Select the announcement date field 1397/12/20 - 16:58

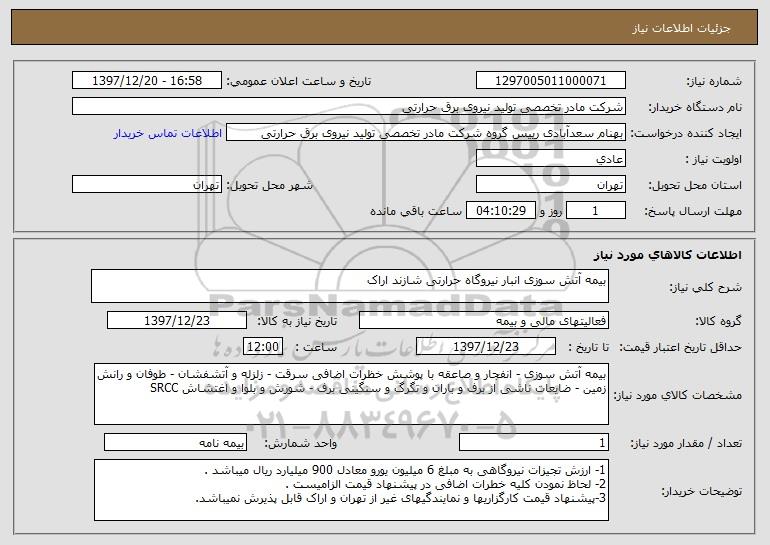coord(147,81)
